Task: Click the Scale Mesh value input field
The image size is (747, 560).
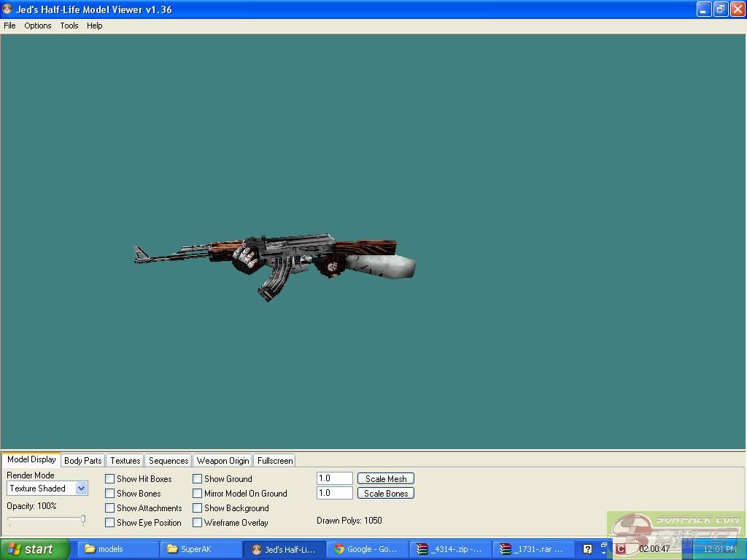Action: click(334, 478)
